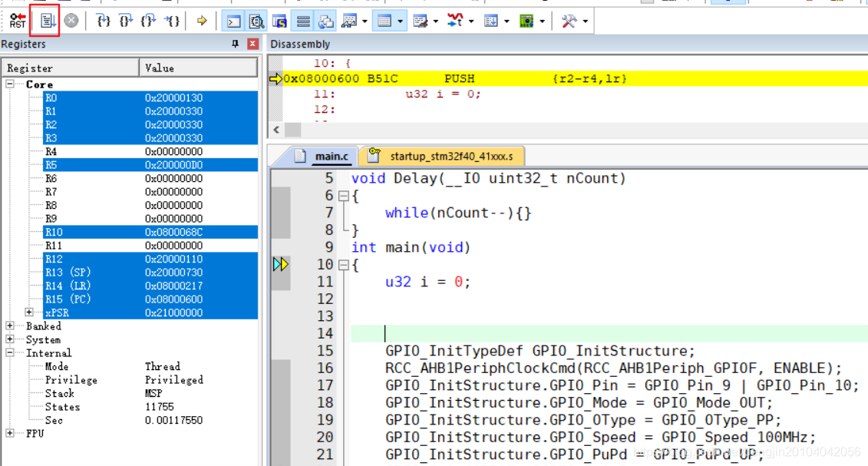
Task: Toggle the Call Stack Window icon
Action: [326, 21]
